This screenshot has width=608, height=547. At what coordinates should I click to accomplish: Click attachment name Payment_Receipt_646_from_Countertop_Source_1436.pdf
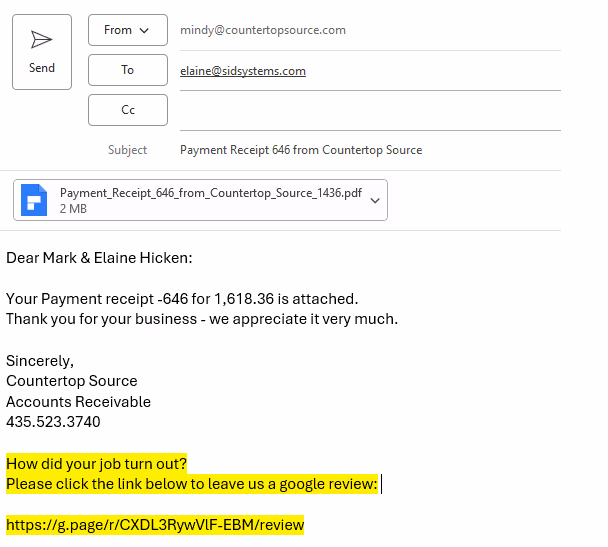[211, 193]
